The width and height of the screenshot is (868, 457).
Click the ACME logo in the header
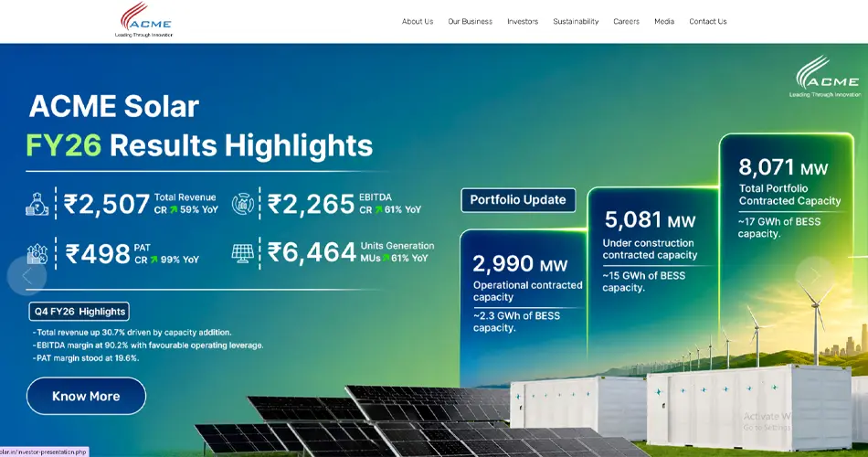coord(144,20)
